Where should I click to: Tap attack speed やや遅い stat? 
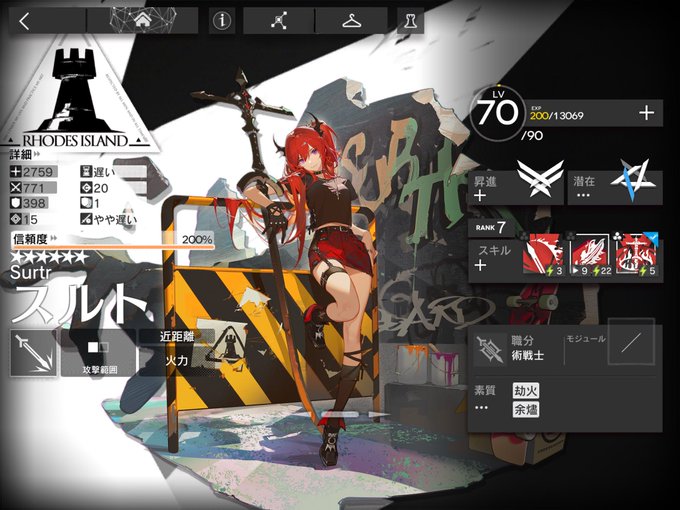click(108, 219)
